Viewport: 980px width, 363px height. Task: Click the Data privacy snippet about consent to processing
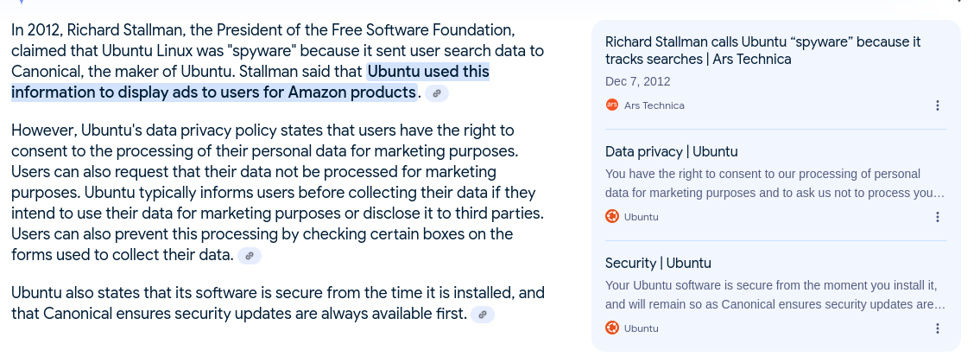(775, 183)
